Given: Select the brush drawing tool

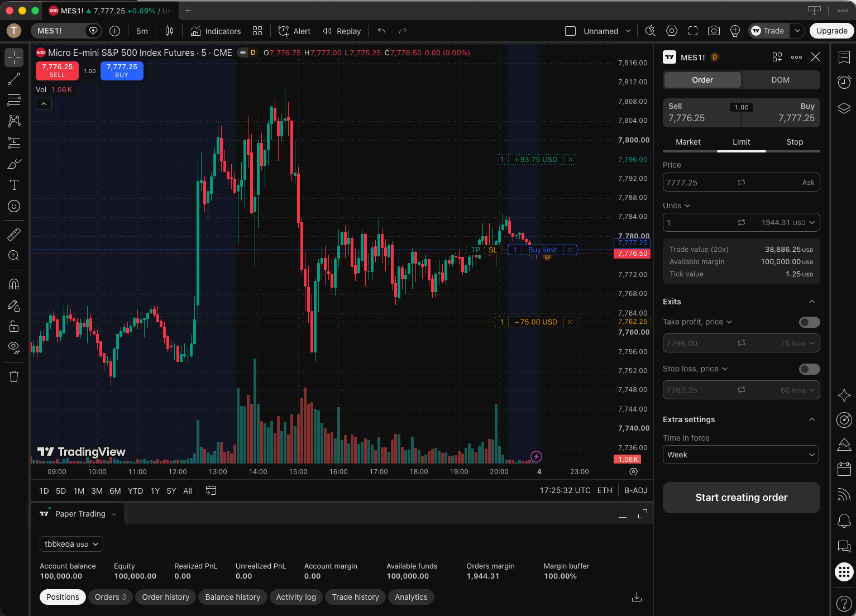Looking at the screenshot, I should pyautogui.click(x=14, y=164).
